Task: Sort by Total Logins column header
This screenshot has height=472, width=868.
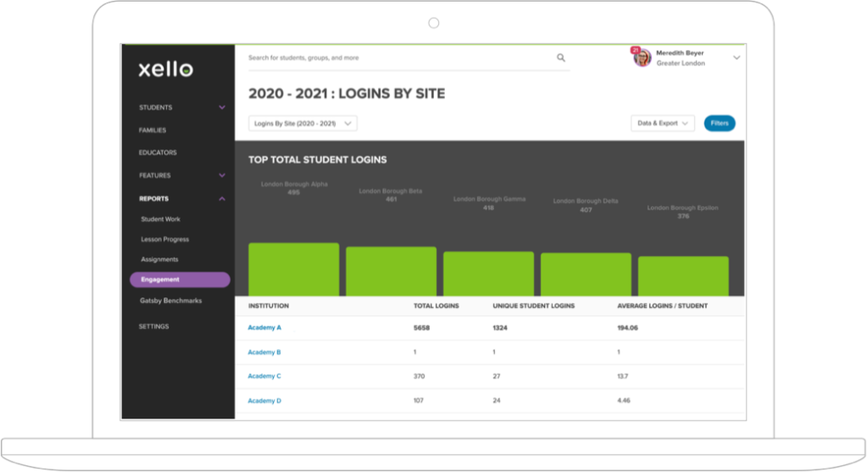Action: coord(436,306)
